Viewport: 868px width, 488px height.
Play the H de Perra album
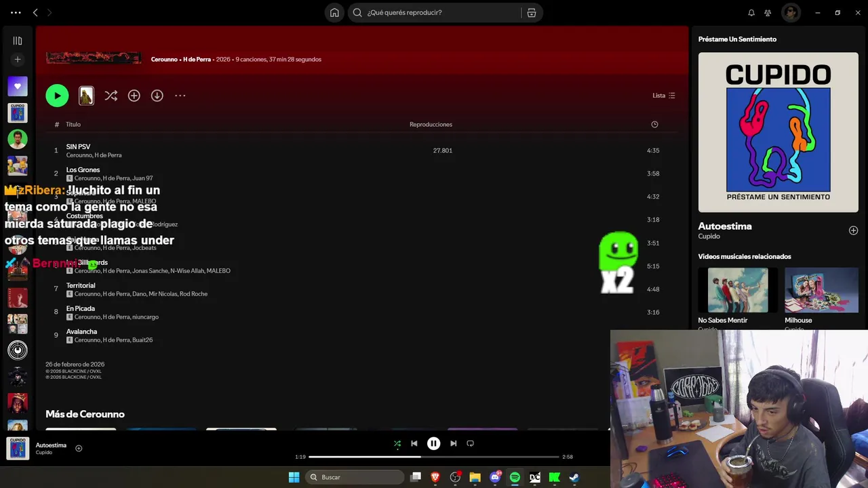(57, 96)
